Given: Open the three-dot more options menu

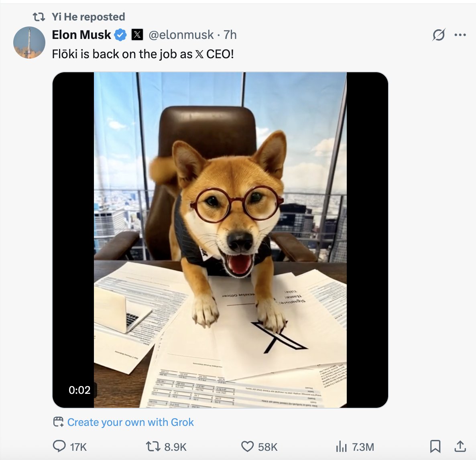Looking at the screenshot, I should [x=460, y=35].
